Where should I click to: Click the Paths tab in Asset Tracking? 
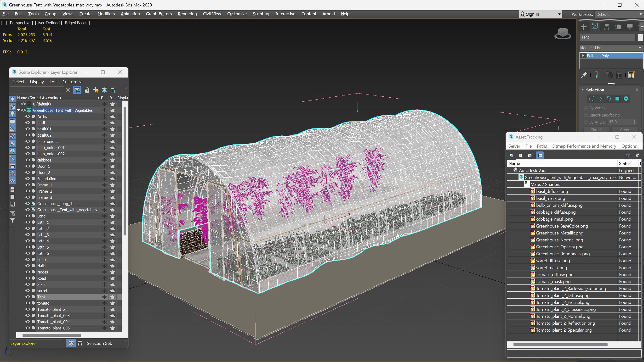coord(542,146)
